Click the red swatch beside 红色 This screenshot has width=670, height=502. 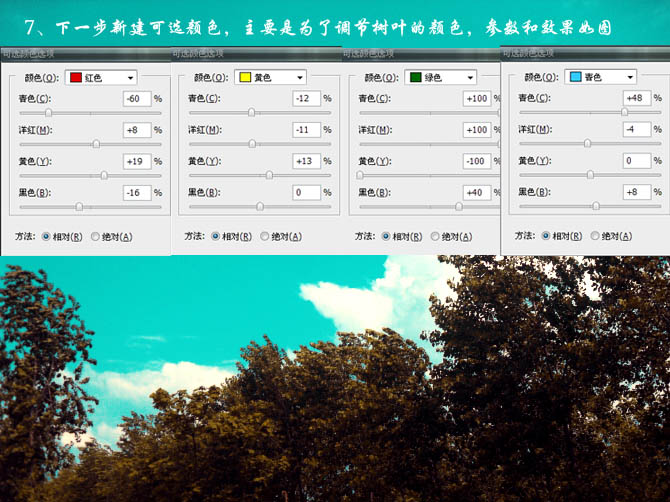coord(76,77)
